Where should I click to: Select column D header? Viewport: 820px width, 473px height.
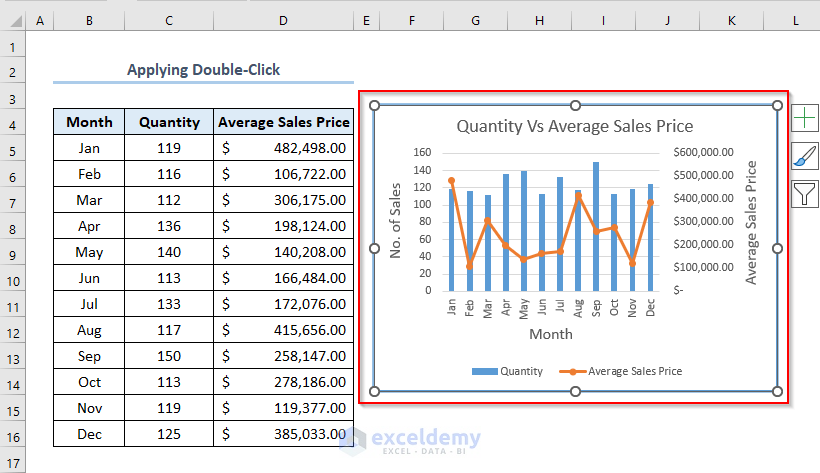pyautogui.click(x=283, y=21)
